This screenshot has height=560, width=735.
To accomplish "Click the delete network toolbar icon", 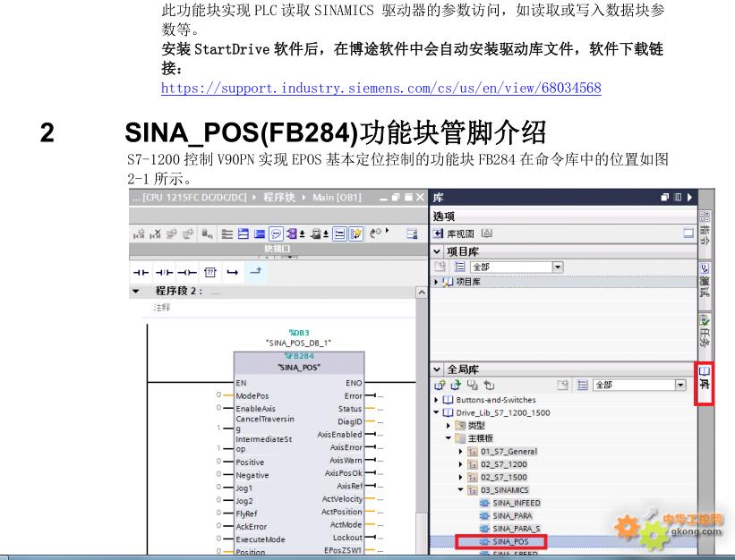I will pyautogui.click(x=155, y=233).
